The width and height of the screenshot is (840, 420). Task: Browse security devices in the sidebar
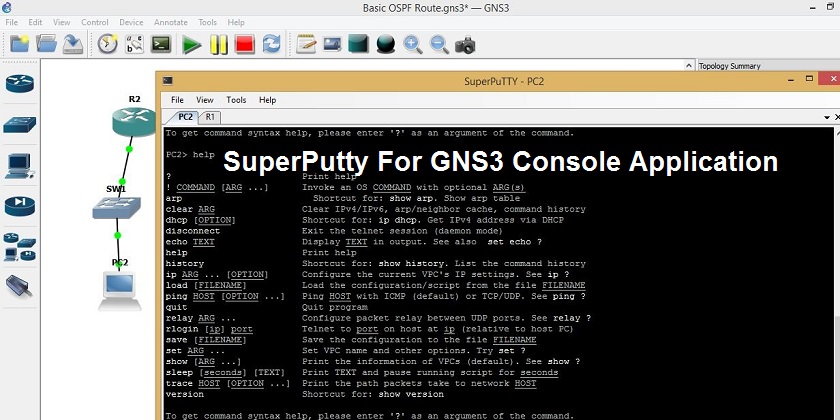20,205
